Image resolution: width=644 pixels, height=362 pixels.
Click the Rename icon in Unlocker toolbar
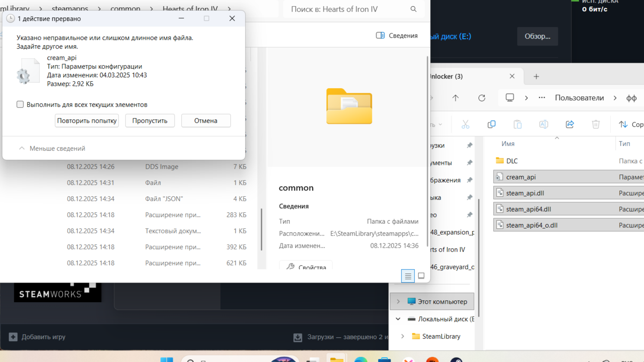point(544,125)
